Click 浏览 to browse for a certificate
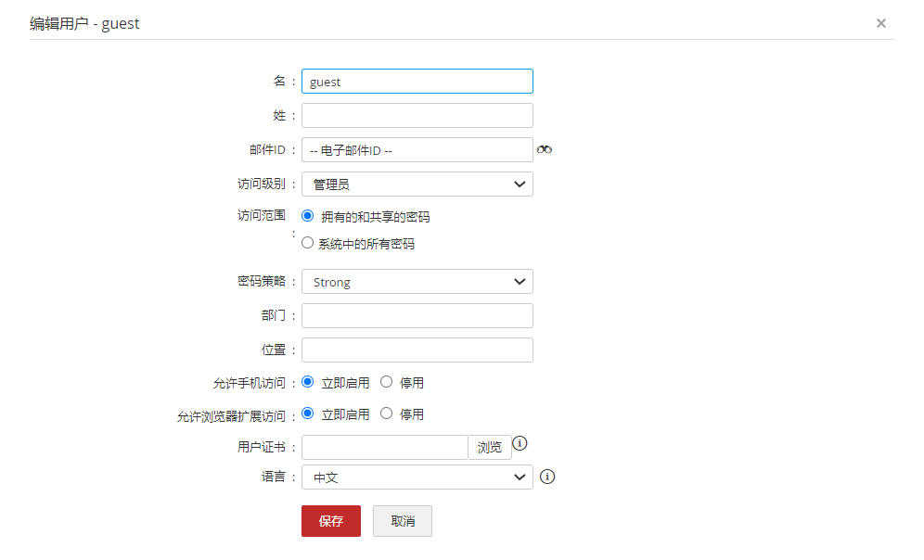924x560 pixels. pos(490,447)
